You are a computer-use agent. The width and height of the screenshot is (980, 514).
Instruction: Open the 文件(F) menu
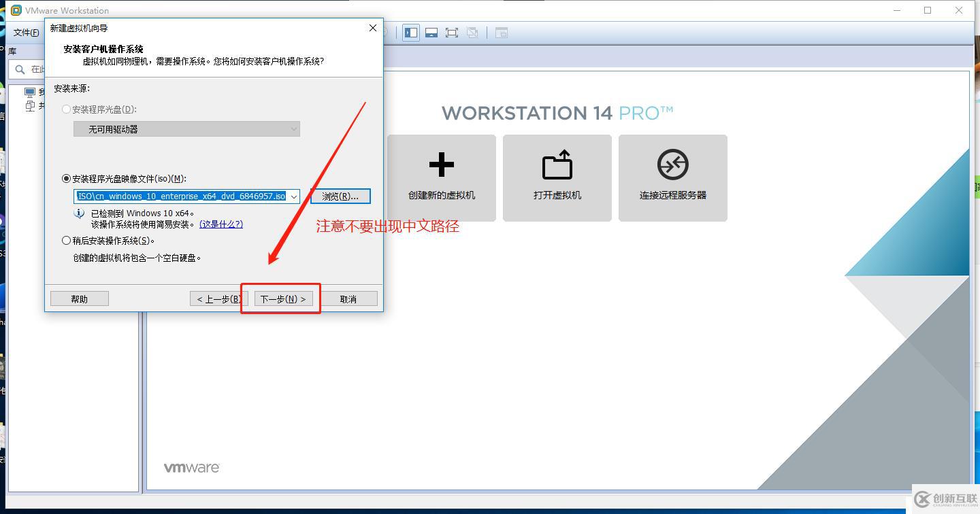pyautogui.click(x=26, y=32)
